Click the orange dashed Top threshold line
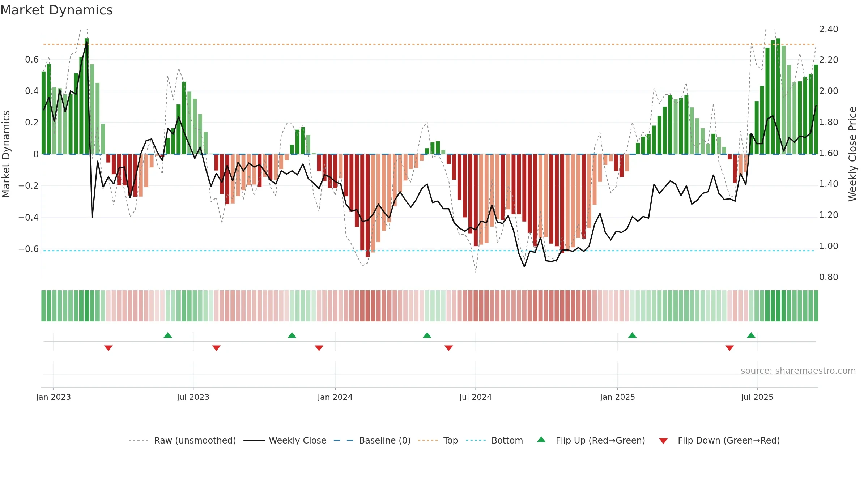868x488 pixels. pos(429,44)
